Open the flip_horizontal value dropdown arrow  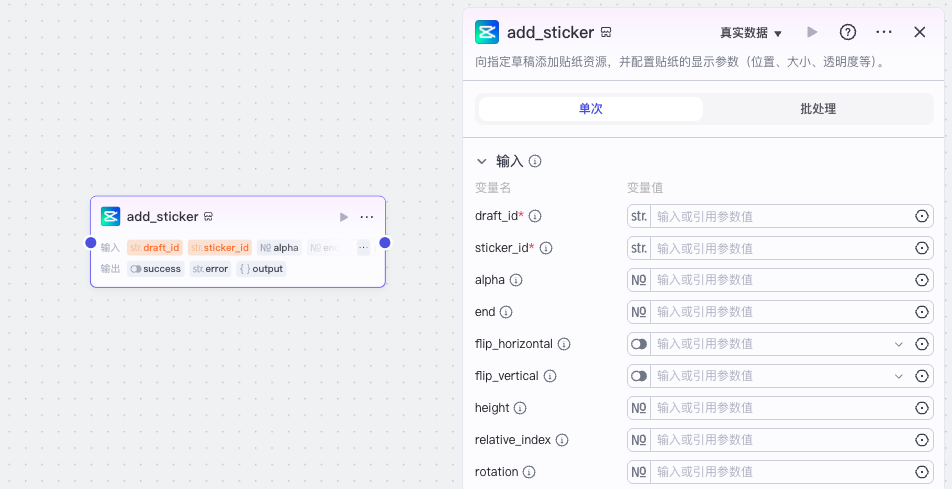pyautogui.click(x=899, y=344)
